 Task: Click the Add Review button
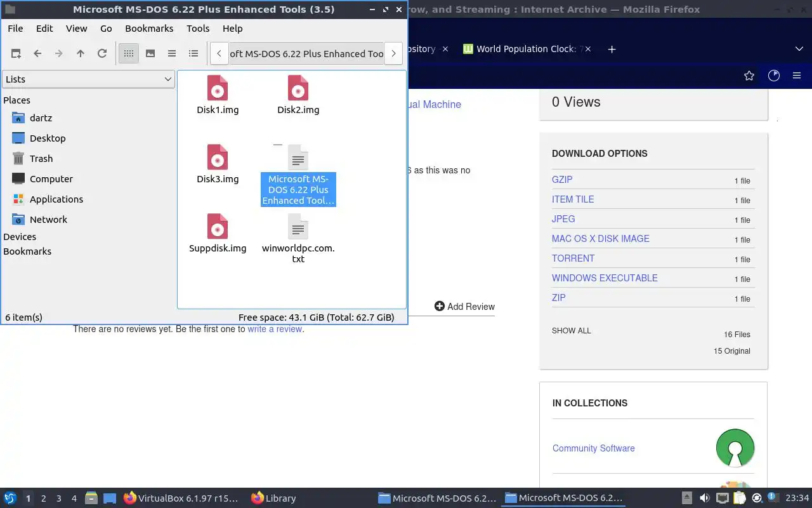coord(464,307)
